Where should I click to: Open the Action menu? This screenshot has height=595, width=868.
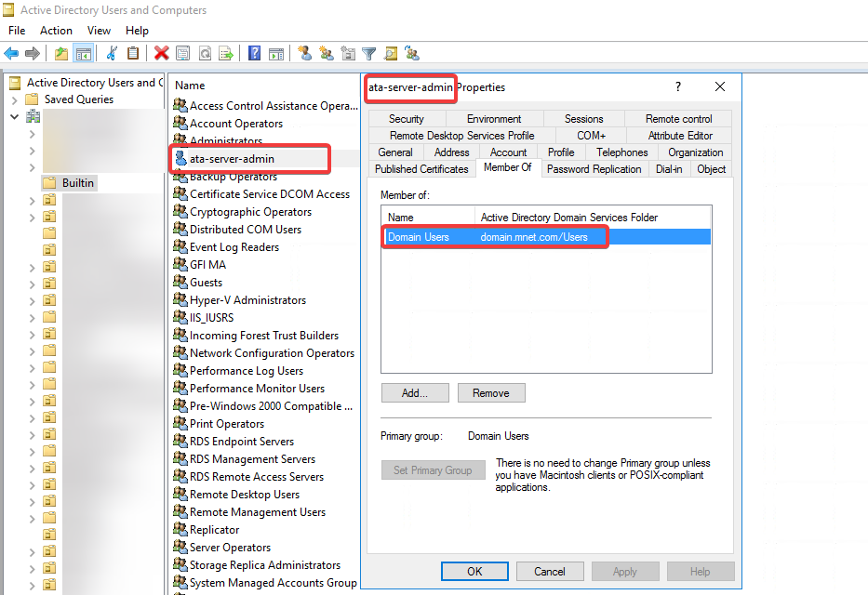tap(56, 31)
